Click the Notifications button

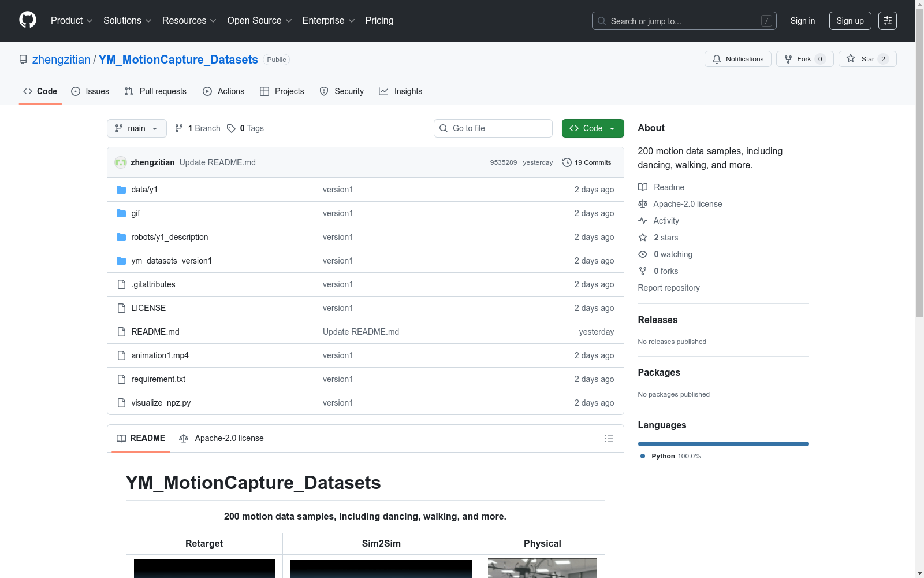(738, 59)
